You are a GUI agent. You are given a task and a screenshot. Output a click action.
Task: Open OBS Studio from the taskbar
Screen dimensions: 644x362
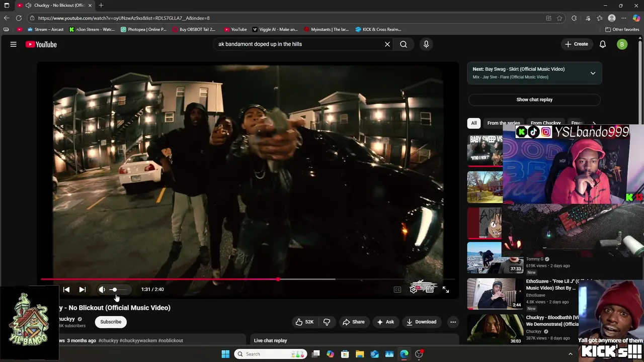pyautogui.click(x=419, y=354)
